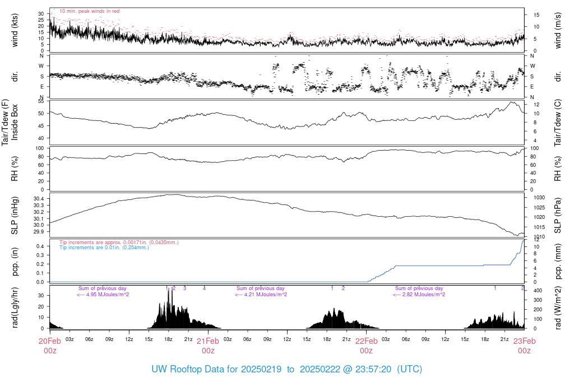Viewport: 574px width, 392px height.
Task: Click the '1030' tick on the hPa axis
Action: pos(539,198)
